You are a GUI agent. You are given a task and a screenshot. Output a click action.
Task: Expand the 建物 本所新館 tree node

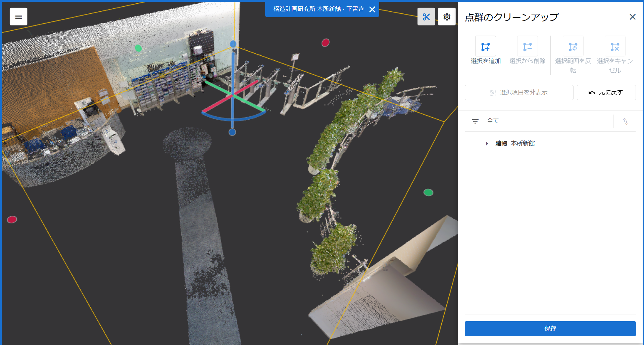point(487,143)
